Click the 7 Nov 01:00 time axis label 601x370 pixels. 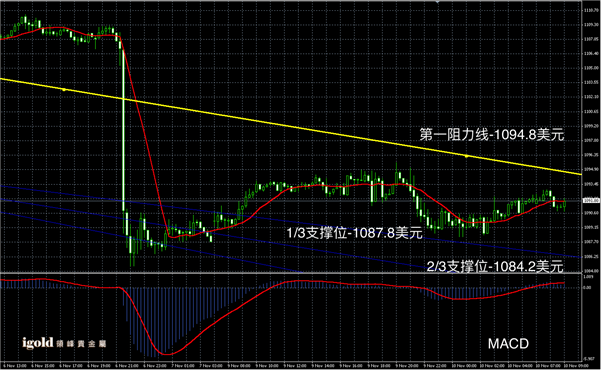pyautogui.click(x=184, y=366)
